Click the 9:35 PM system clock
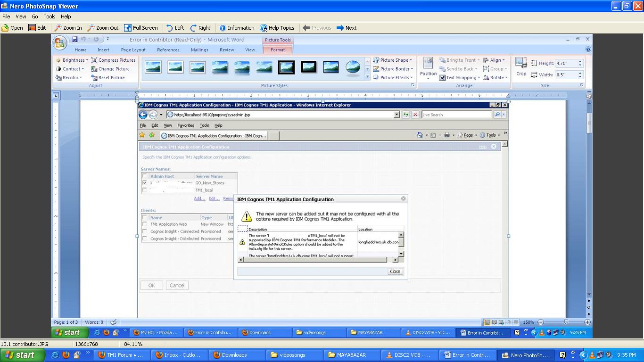The height and width of the screenshot is (362, 644). 626,355
